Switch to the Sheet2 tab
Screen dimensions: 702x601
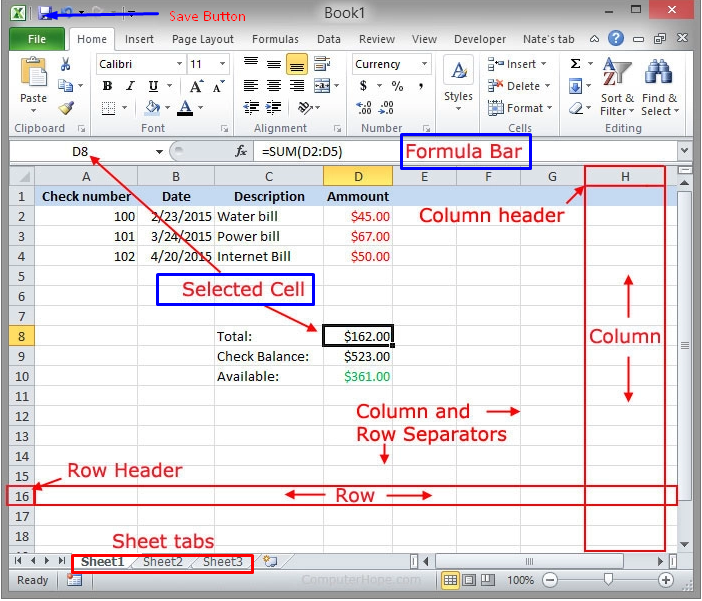coord(163,562)
